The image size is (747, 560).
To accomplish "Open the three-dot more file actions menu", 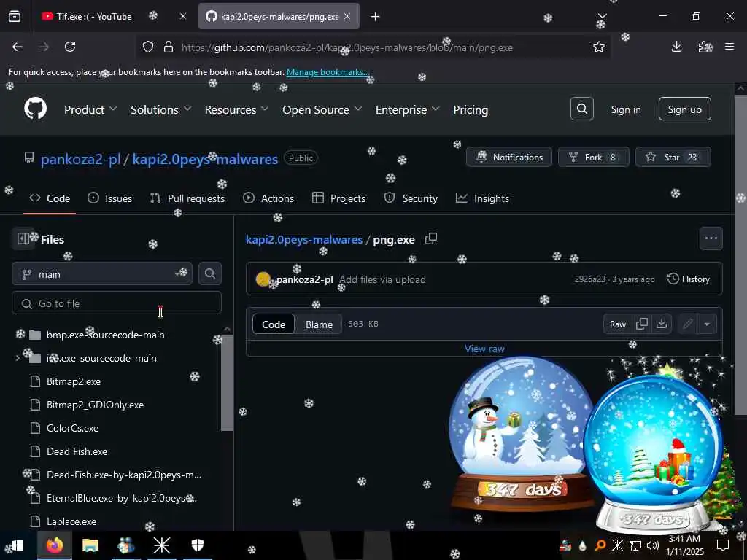I will coord(711,238).
